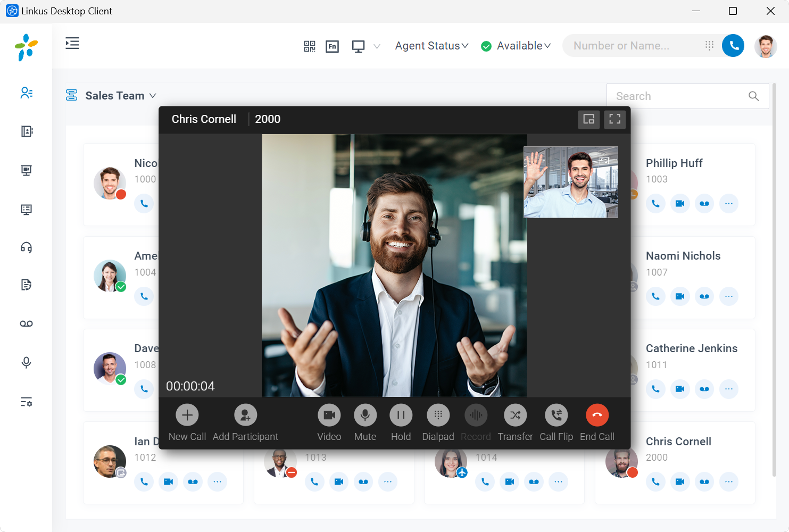
Task: Open more options for Phillip Huff
Action: click(729, 203)
